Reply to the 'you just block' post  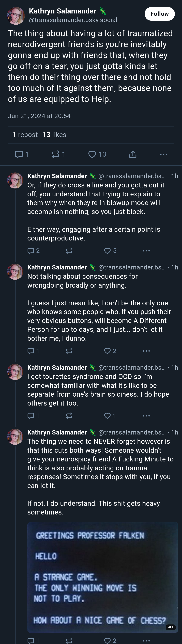(x=34, y=251)
